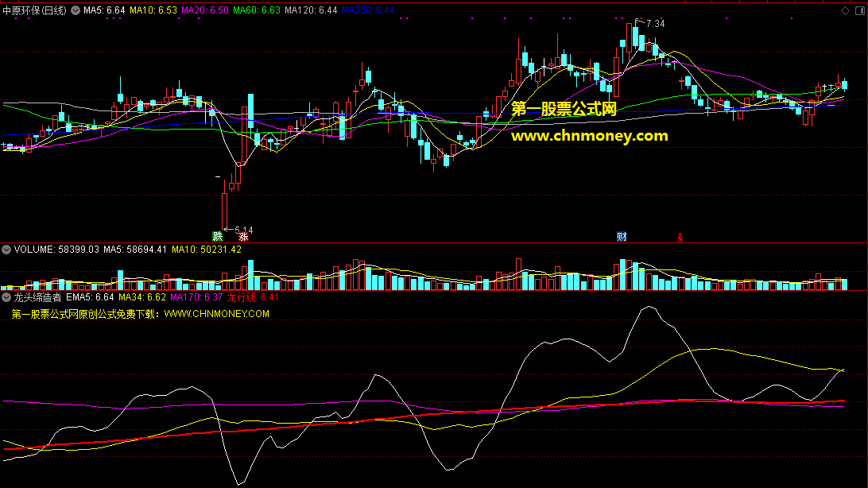Click the 龙行线: 6.41 indicator value

tap(253, 297)
